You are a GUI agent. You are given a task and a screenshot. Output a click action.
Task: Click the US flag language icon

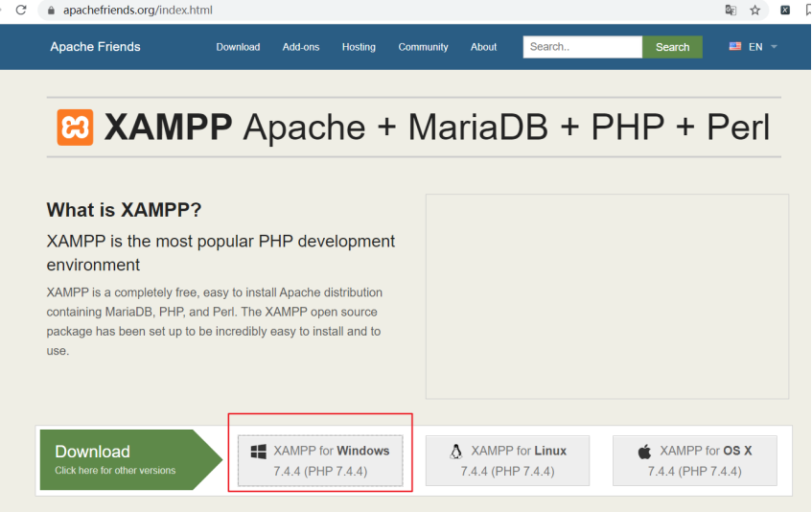click(x=735, y=47)
